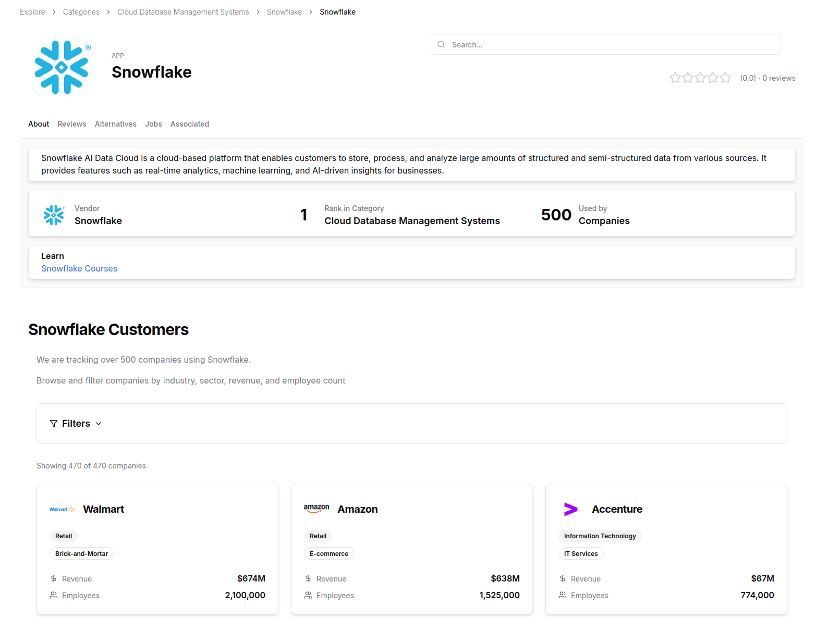This screenshot has height=618, width=840.
Task: Open the Jobs tab
Action: (x=153, y=124)
